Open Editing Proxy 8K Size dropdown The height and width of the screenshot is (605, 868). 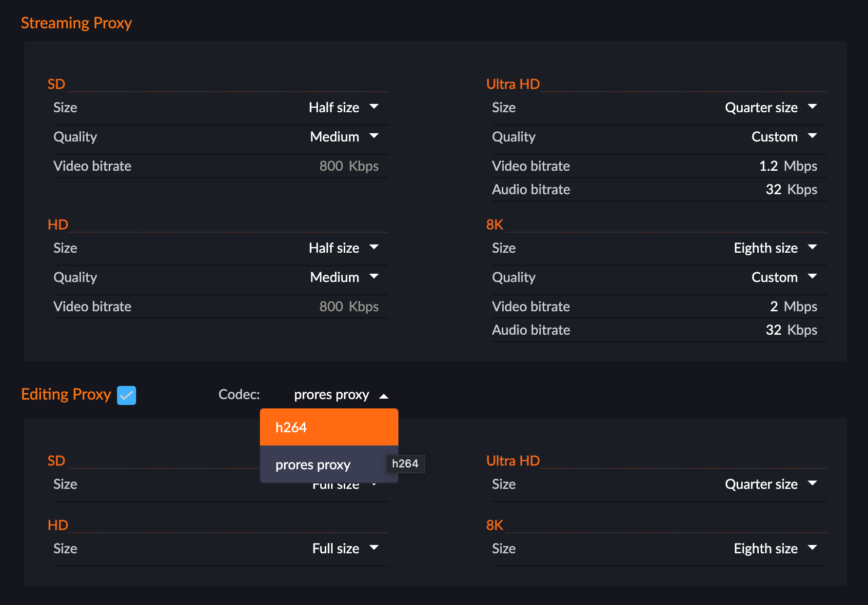775,548
